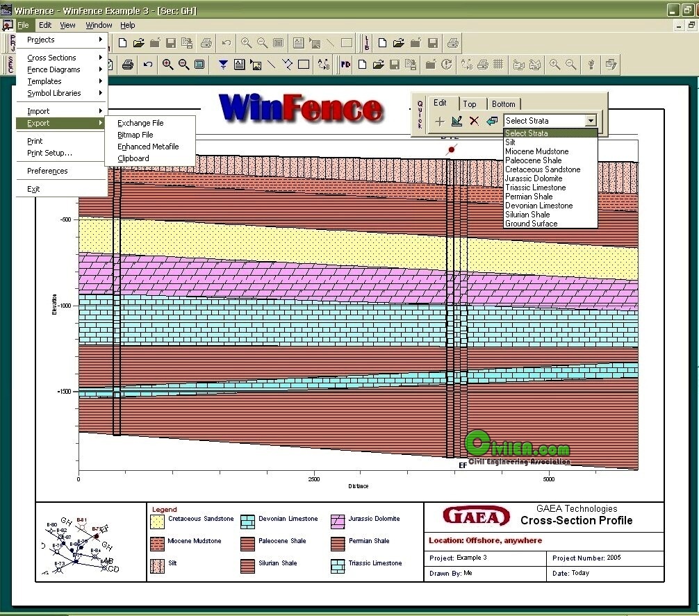The width and height of the screenshot is (699, 616).
Task: Click the red borehole marker above the cross section
Action: point(452,149)
